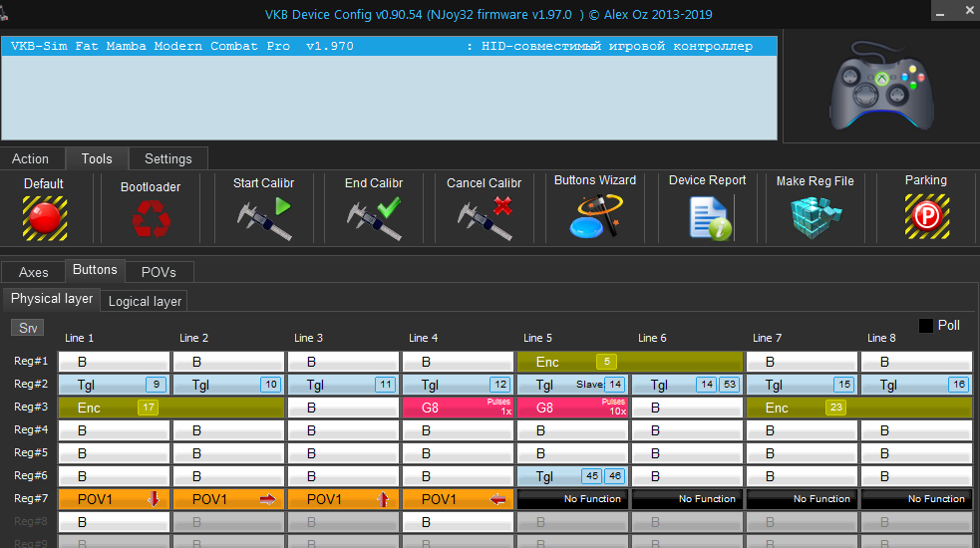Viewport: 980px width, 548px height.
Task: Click the Reg#7 row label
Action: [31, 498]
